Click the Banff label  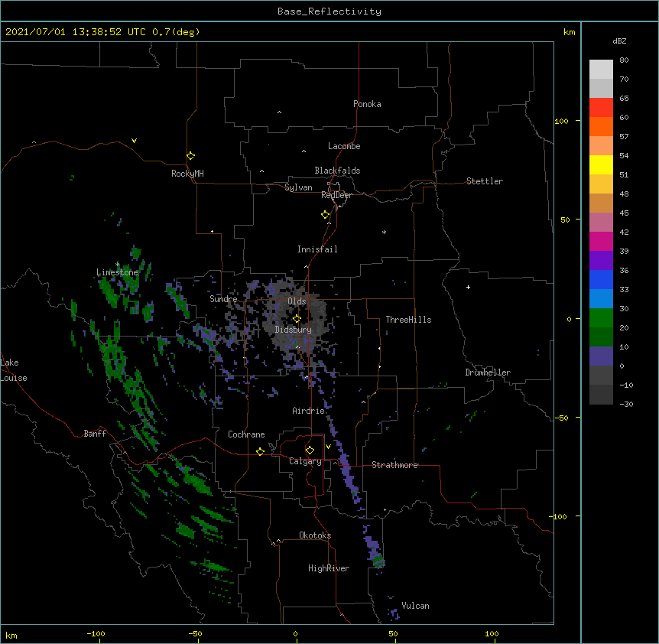pos(95,434)
